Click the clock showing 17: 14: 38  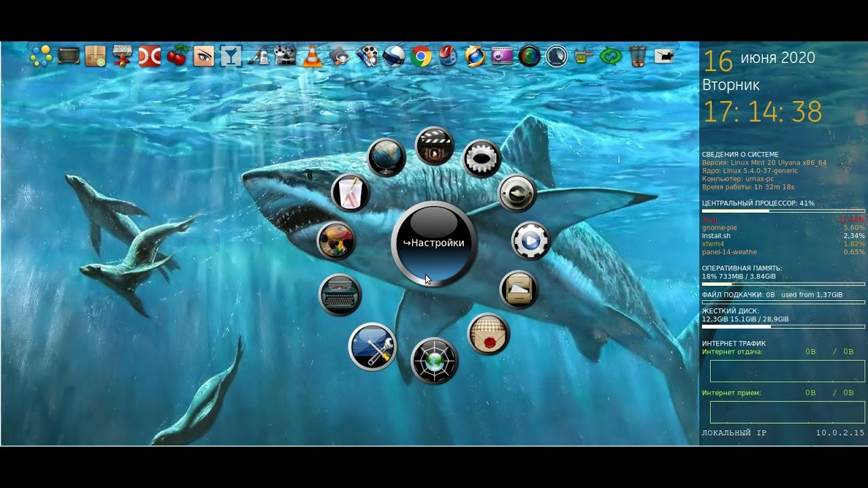(x=762, y=113)
